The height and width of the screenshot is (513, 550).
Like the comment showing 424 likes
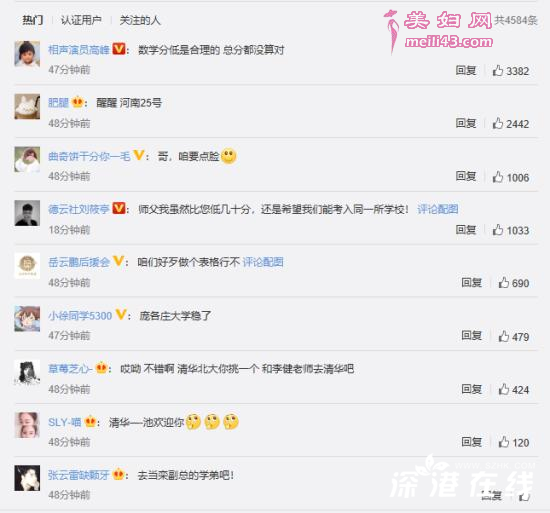point(504,389)
